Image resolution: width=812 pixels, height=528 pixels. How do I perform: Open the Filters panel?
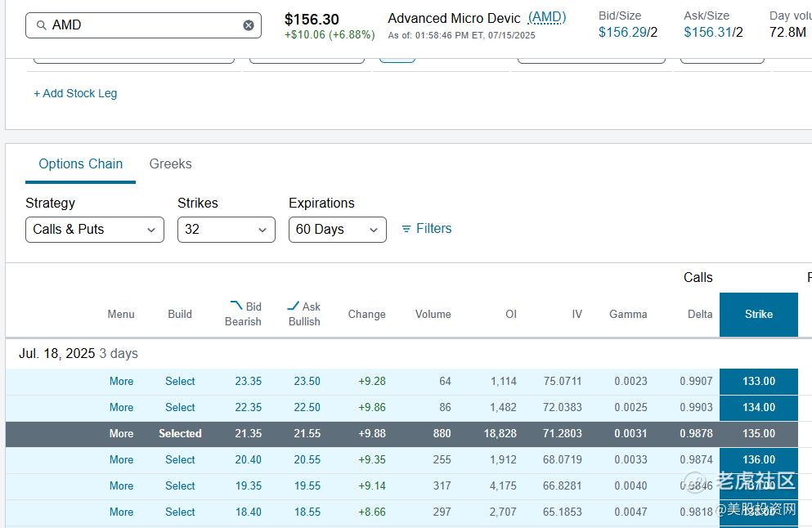point(427,228)
